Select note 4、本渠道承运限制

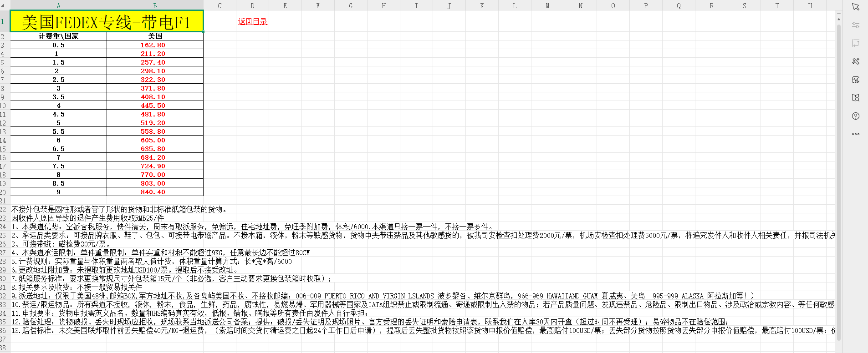point(161,252)
